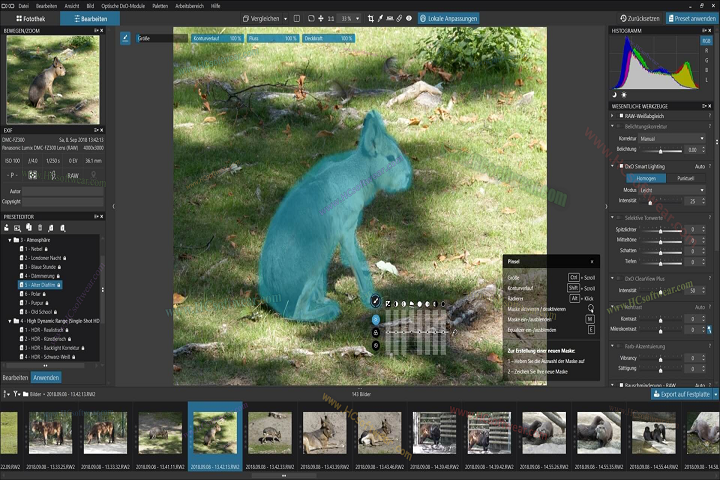Enable the DxO Smart Lighting checkbox

click(619, 165)
